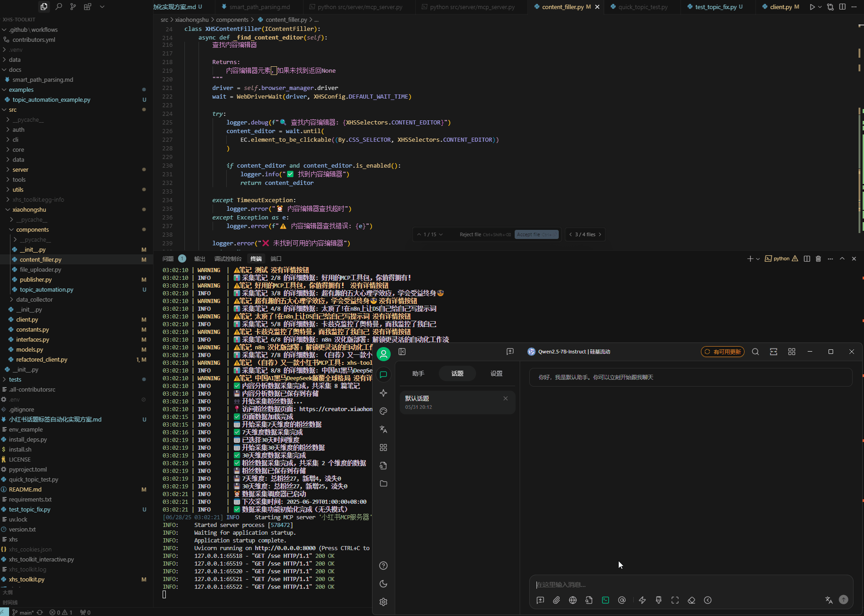864x616 pixels.
Task: Add a new terminal with plus icon
Action: coord(750,258)
